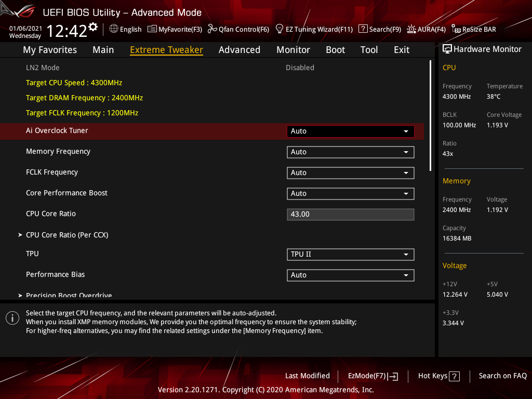
Task: Click the ReSize BAR label
Action: (479, 30)
